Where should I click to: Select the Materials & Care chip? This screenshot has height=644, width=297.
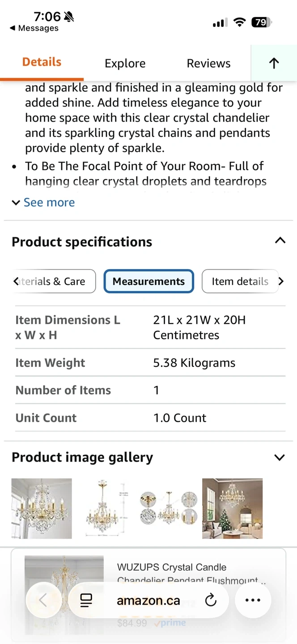pyautogui.click(x=55, y=281)
